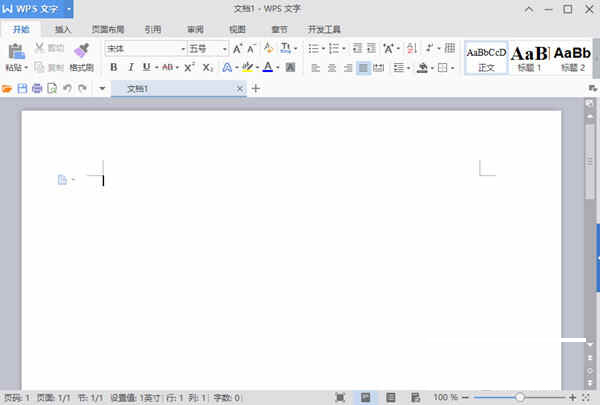Close the 文档1 document tab

click(239, 89)
